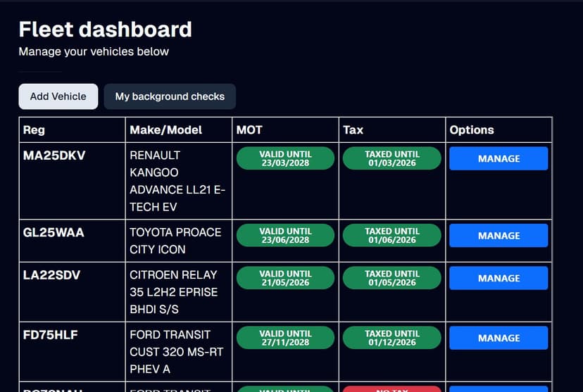Click MOT badge valid until 21/05/2026
Image resolution: width=583 pixels, height=392 pixels.
point(286,278)
